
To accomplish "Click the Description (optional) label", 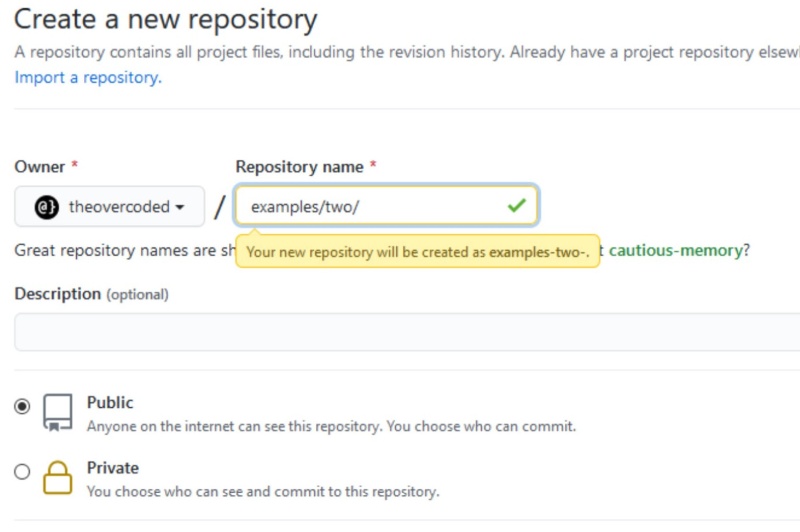I will (91, 294).
